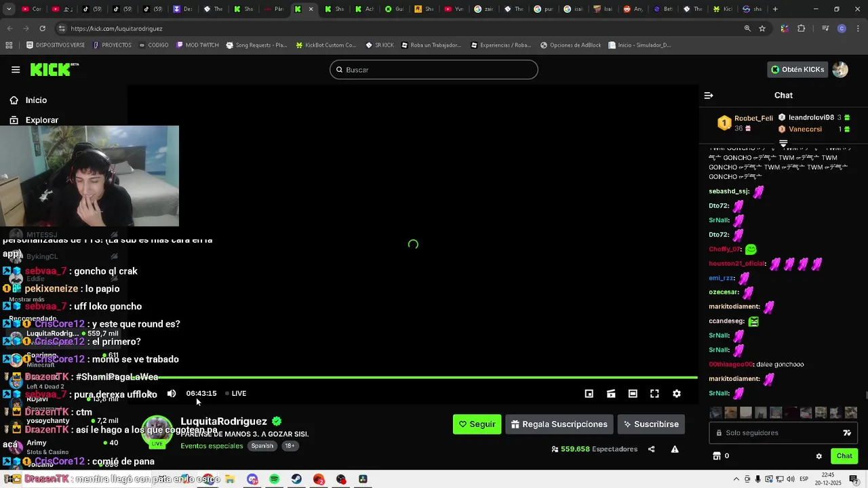Open Steam from the taskbar
868x488 pixels.
click(x=296, y=479)
